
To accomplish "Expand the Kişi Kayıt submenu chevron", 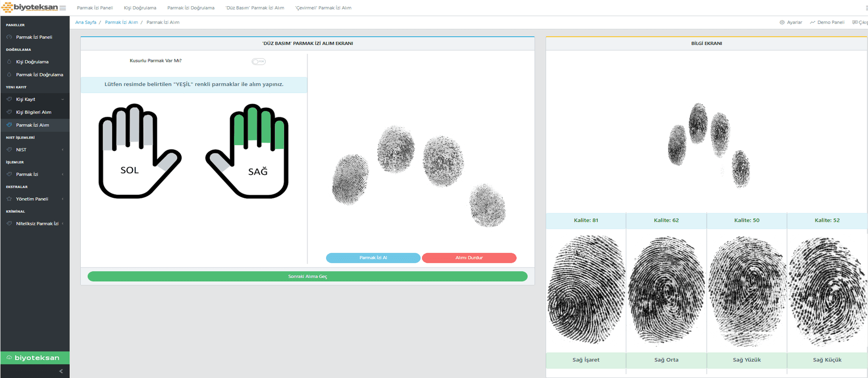I will click(x=63, y=99).
